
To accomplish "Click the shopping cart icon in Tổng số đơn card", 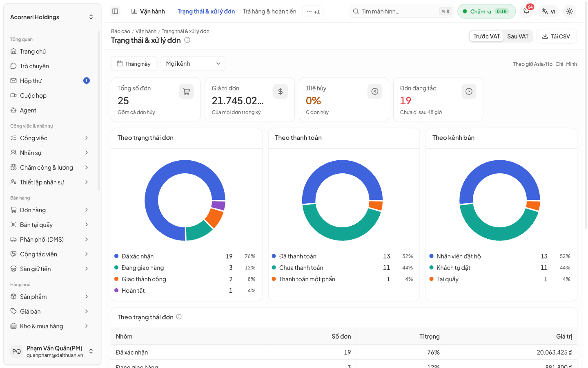I will [x=186, y=92].
